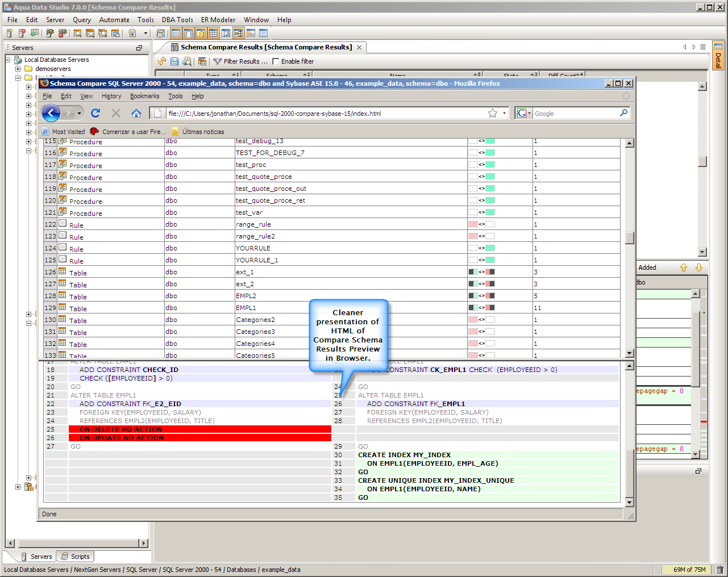Image resolution: width=728 pixels, height=577 pixels.
Task: Click the scroll tabs left arrow
Action: [x=685, y=47]
